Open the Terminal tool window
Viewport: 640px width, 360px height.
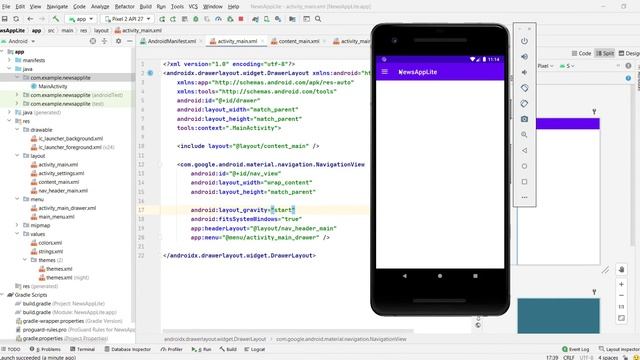point(82,349)
